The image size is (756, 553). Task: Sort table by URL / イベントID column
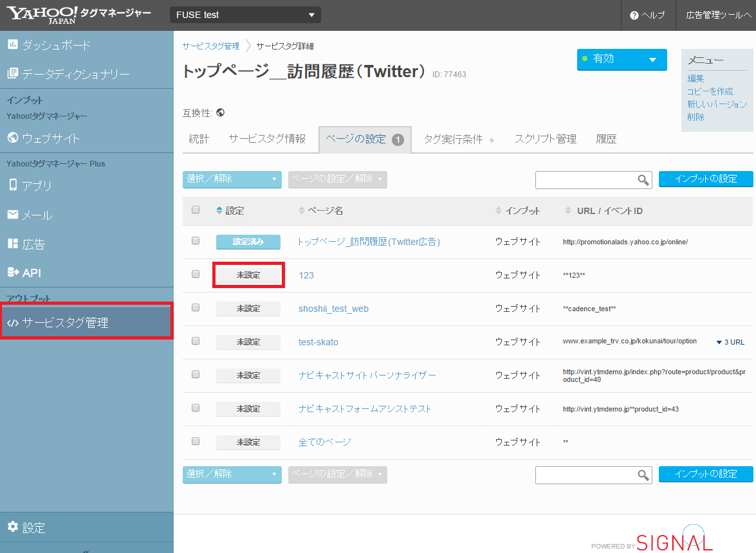coord(604,210)
